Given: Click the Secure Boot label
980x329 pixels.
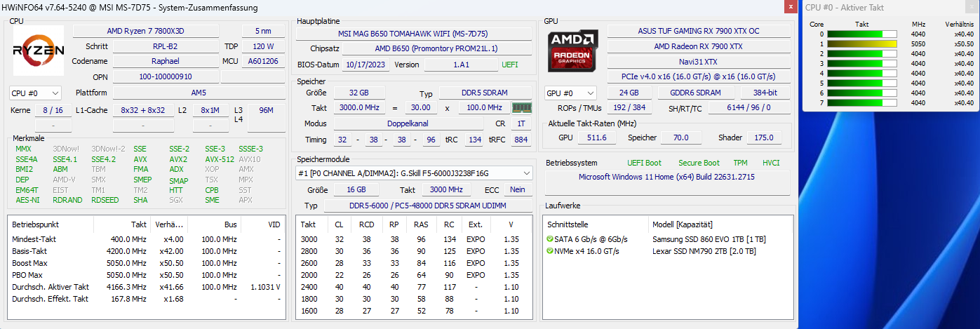Looking at the screenshot, I should (699, 163).
